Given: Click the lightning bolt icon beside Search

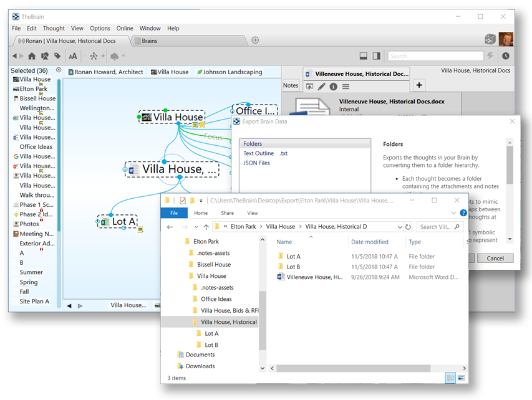Looking at the screenshot, I should click(490, 55).
